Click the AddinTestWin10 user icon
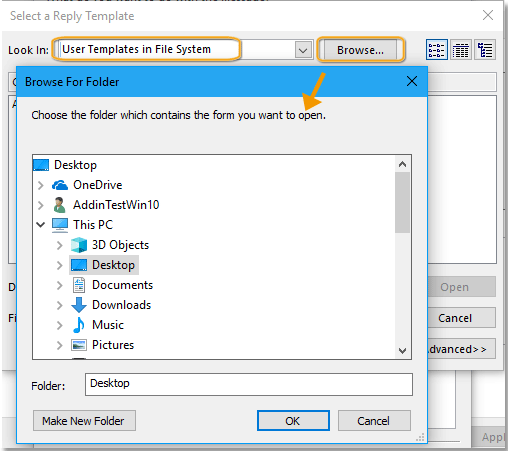 60,205
